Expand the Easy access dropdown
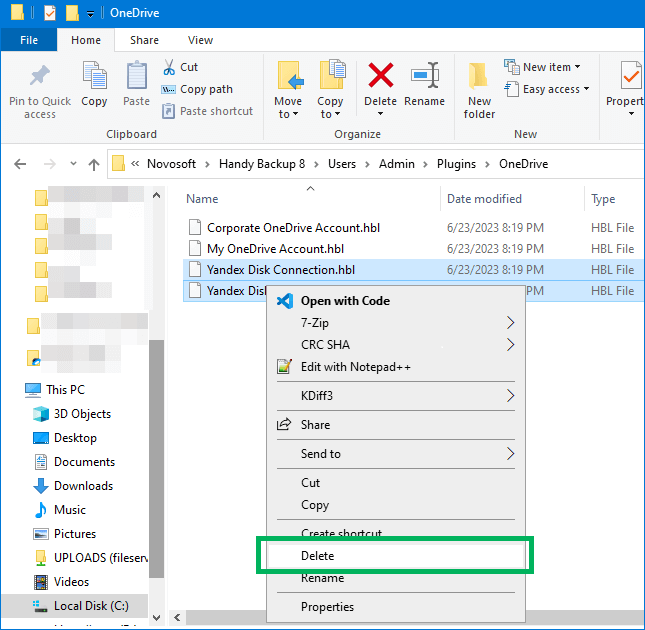This screenshot has width=645, height=630. [586, 89]
